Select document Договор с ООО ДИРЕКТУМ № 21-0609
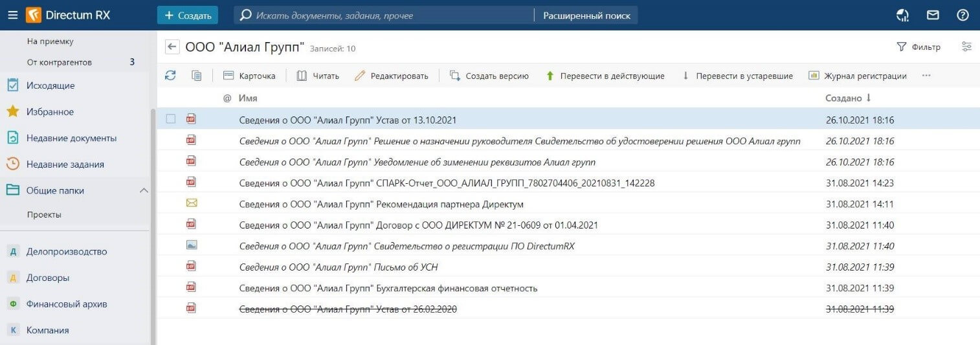Image resolution: width=980 pixels, height=345 pixels. [x=418, y=225]
